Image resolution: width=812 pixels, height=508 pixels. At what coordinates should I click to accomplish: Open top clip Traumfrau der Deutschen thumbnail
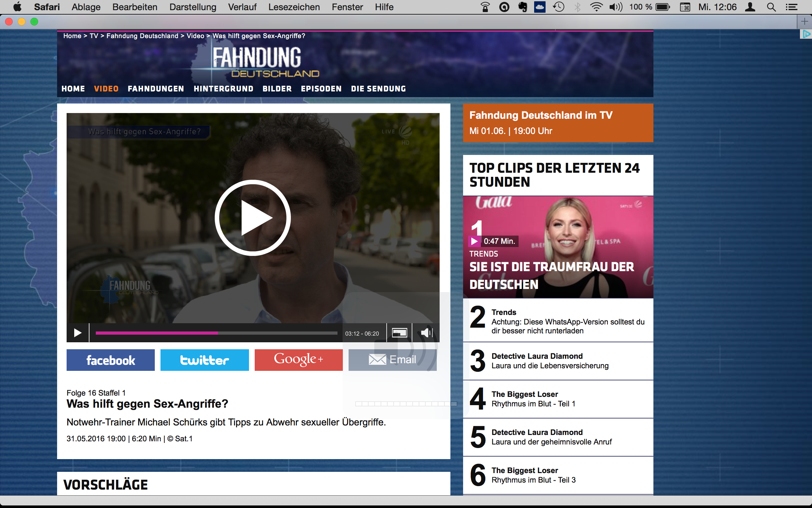[x=558, y=247]
